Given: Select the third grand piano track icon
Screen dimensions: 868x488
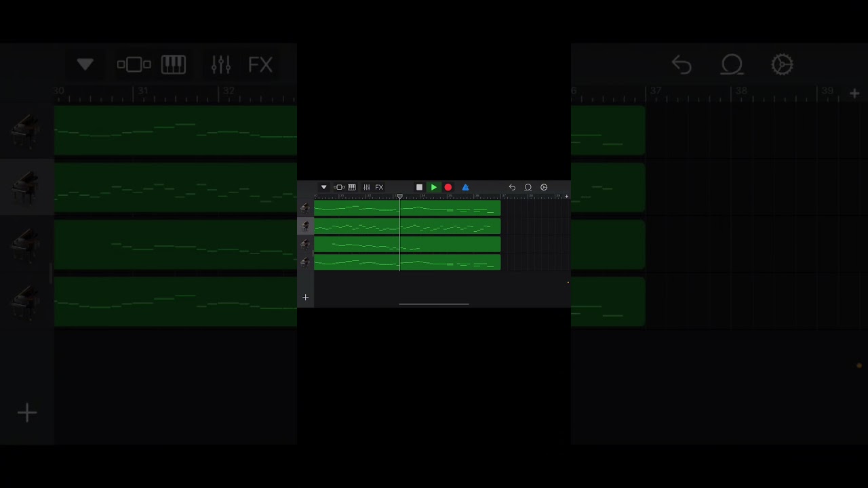Looking at the screenshot, I should (x=305, y=244).
